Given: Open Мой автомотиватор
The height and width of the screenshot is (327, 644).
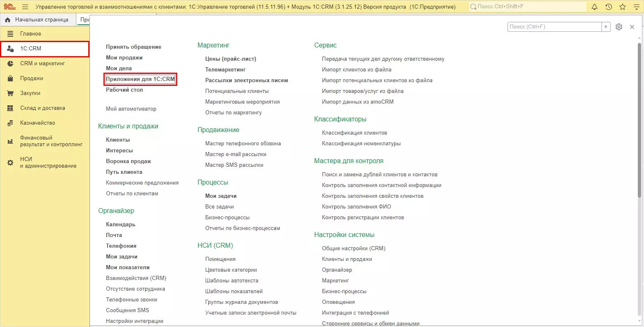Looking at the screenshot, I should coord(131,109).
